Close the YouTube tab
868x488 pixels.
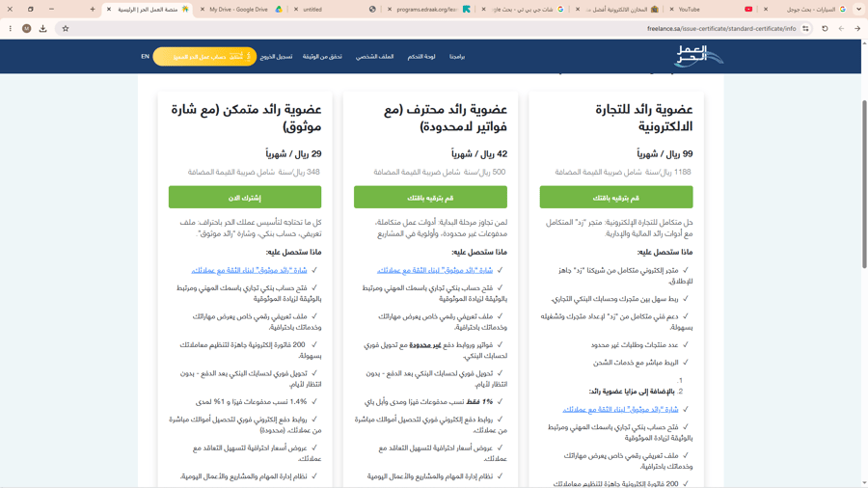point(671,9)
